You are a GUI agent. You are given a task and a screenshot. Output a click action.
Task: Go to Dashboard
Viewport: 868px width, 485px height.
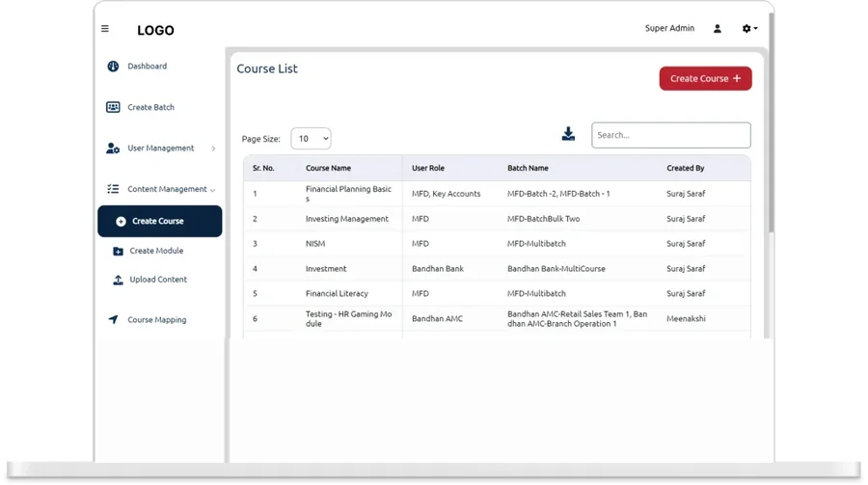point(148,67)
